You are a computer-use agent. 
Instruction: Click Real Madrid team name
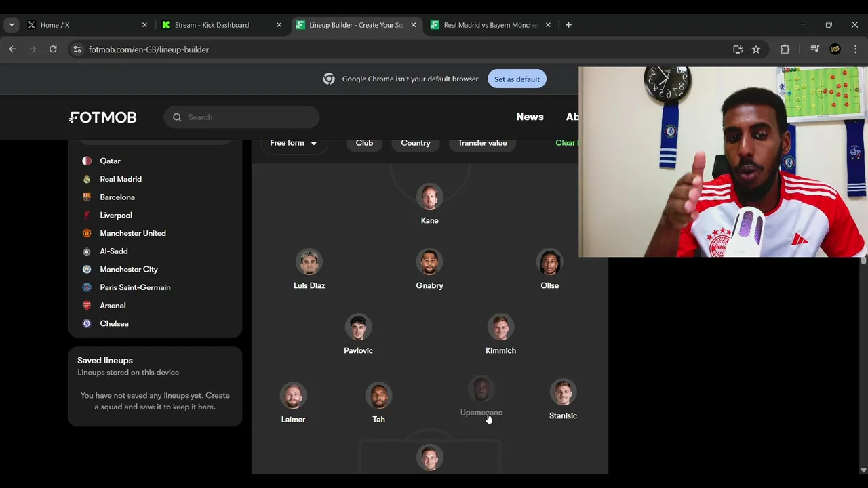[121, 179]
